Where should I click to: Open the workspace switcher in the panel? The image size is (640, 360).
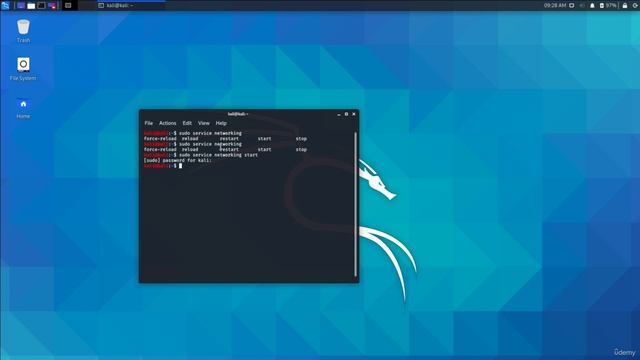pyautogui.click(x=68, y=5)
